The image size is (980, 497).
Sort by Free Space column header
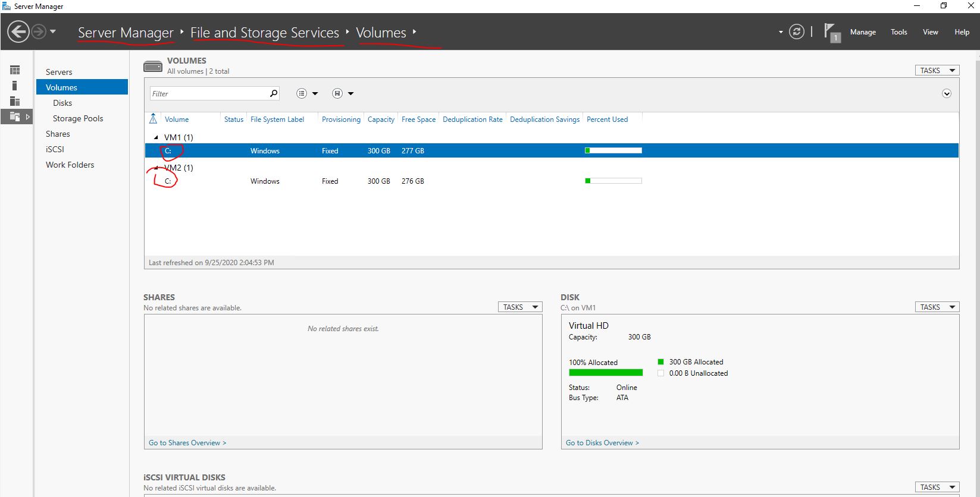418,119
